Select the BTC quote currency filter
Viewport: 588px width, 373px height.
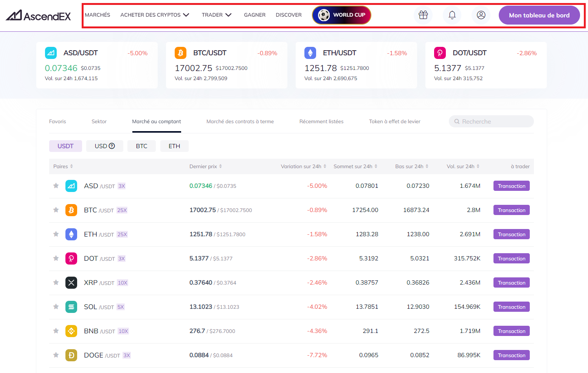(x=141, y=146)
